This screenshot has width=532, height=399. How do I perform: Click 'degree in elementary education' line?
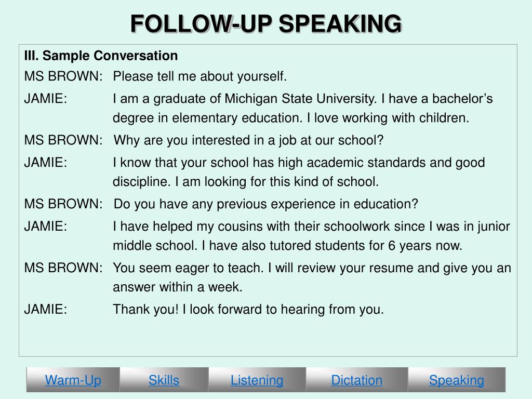(291, 118)
